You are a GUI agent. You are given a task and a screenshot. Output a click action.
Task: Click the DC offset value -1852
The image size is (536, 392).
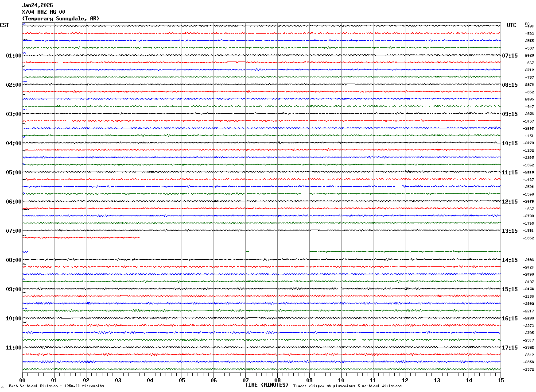tap(529, 238)
